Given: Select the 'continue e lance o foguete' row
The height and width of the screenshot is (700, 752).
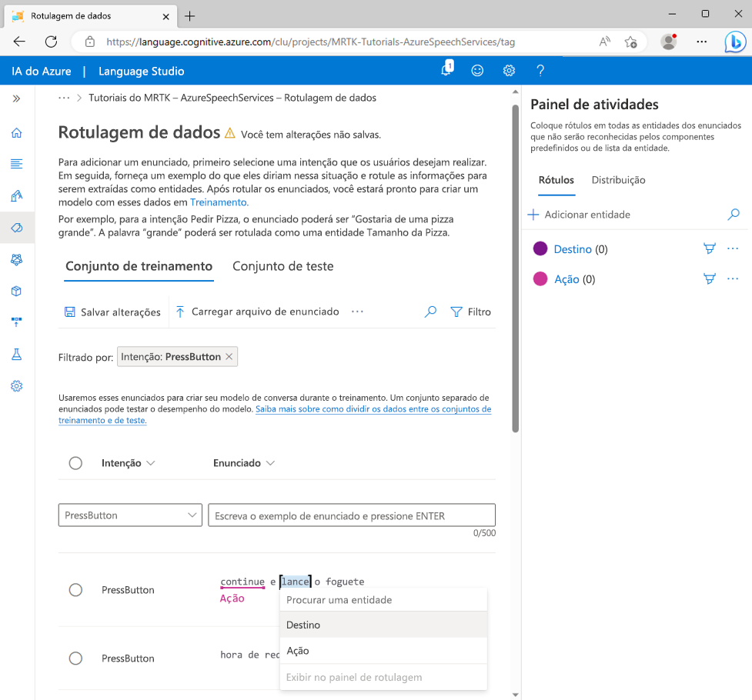Looking at the screenshot, I should click(75, 590).
